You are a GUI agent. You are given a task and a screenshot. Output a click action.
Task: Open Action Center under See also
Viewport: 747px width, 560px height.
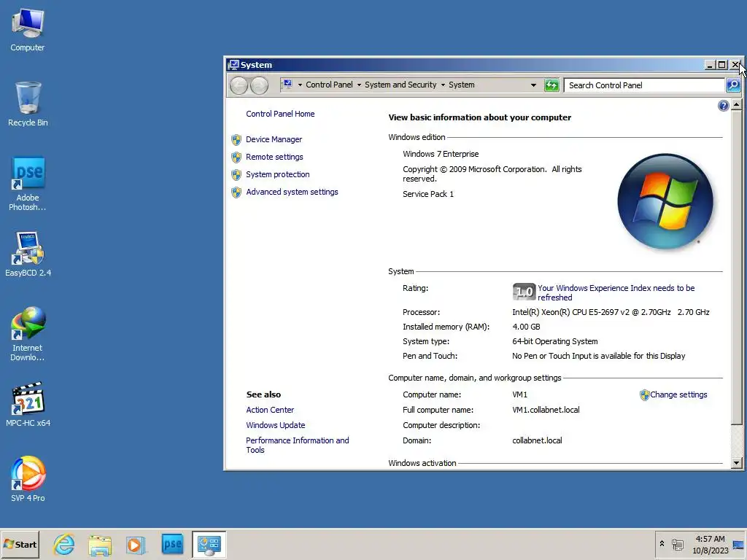(270, 410)
